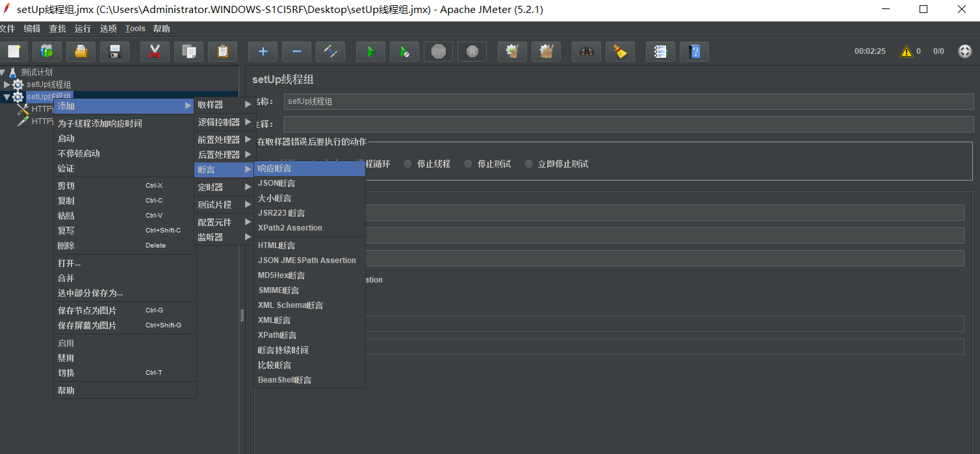This screenshot has width=980, height=454.
Task: Open the Templates toolbar icon
Action: [47, 51]
